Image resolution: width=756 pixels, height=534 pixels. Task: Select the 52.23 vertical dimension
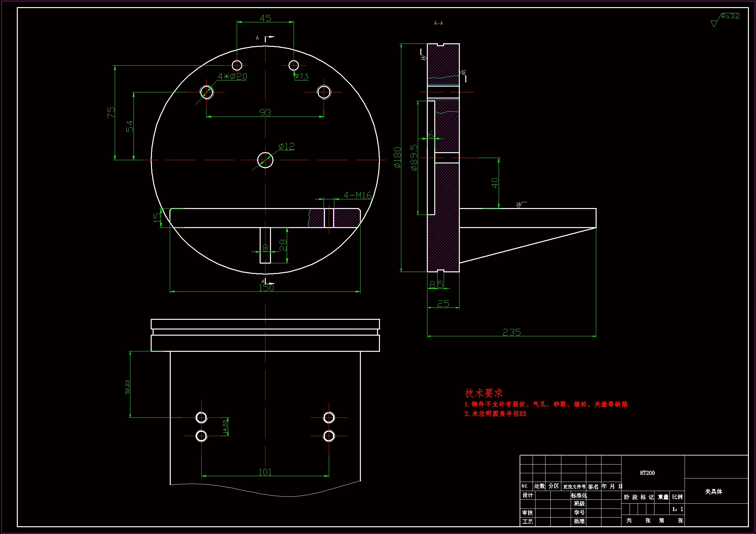[127, 387]
